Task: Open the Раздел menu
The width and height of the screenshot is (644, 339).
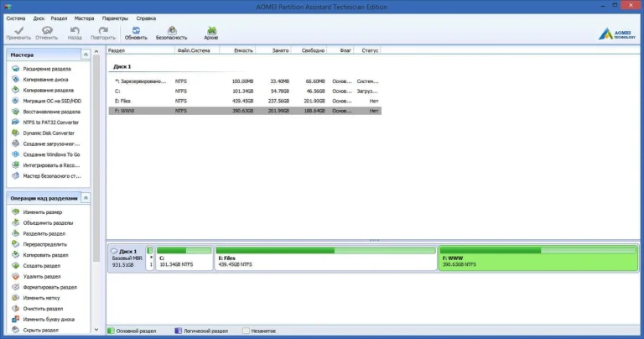Action: point(59,18)
